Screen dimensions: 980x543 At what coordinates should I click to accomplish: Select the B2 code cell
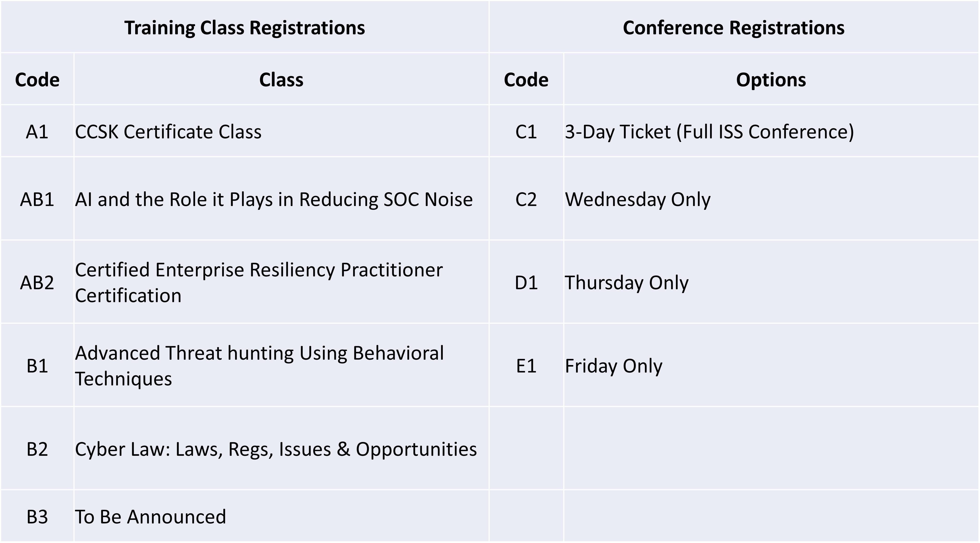[37, 449]
